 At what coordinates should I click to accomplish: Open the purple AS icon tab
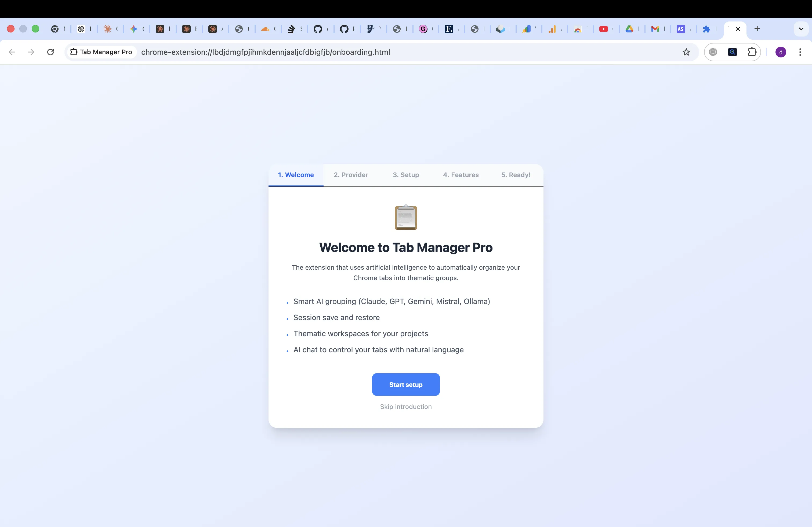click(681, 29)
